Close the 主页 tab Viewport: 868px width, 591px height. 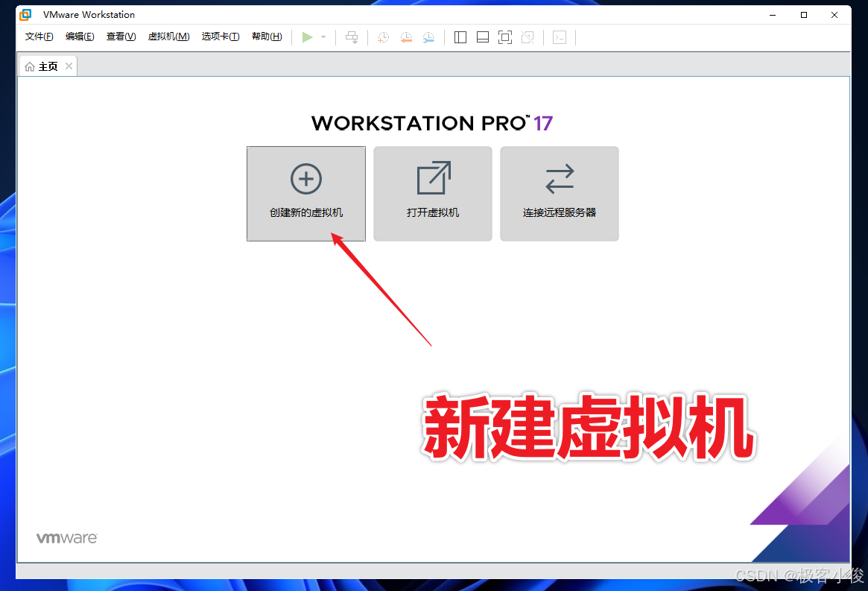coord(69,66)
